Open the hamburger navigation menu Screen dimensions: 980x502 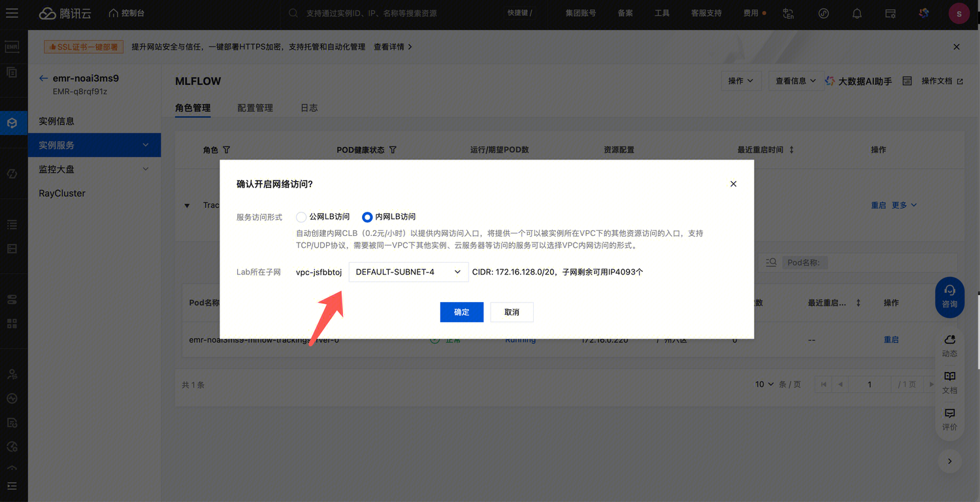click(x=12, y=13)
